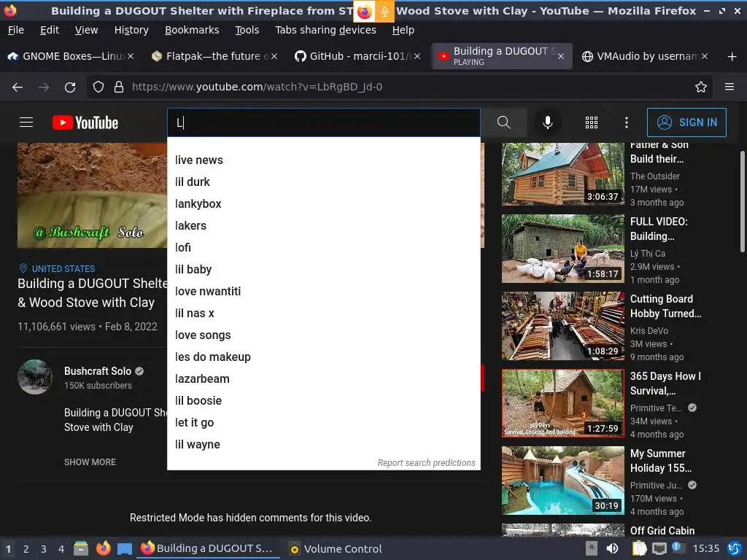Switch to the GitHub marcii-101 tab

tap(357, 56)
